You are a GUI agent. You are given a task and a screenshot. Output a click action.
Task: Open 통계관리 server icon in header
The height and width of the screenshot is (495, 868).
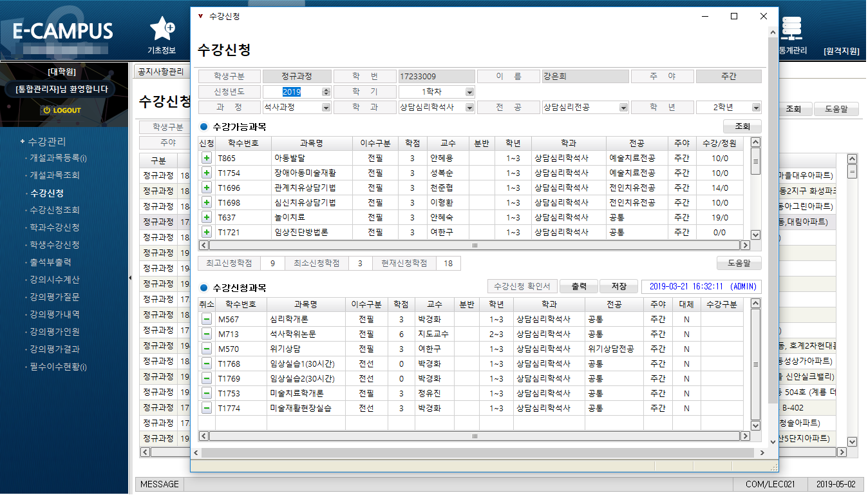click(x=791, y=28)
